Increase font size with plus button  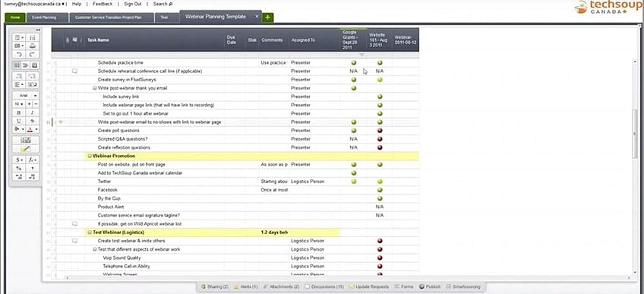pos(30,104)
